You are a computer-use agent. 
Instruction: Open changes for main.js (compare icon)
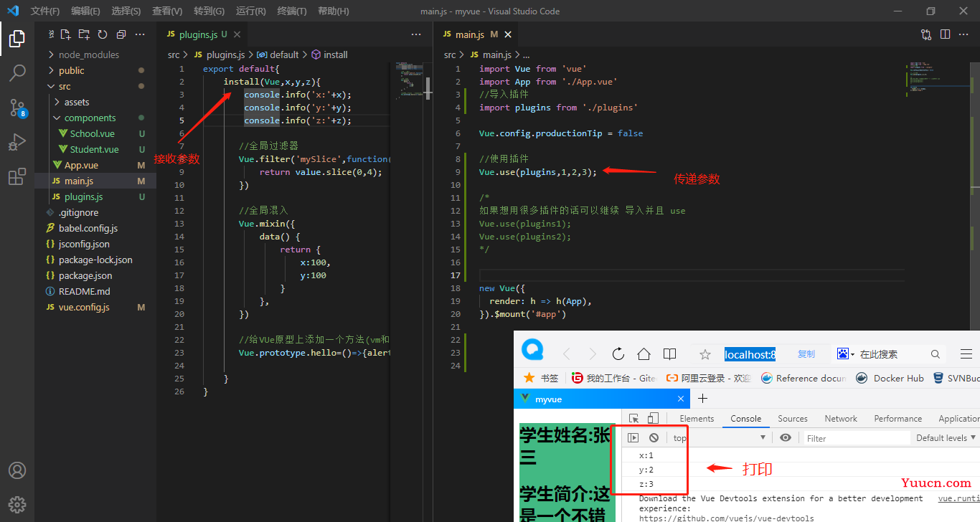[x=926, y=34]
